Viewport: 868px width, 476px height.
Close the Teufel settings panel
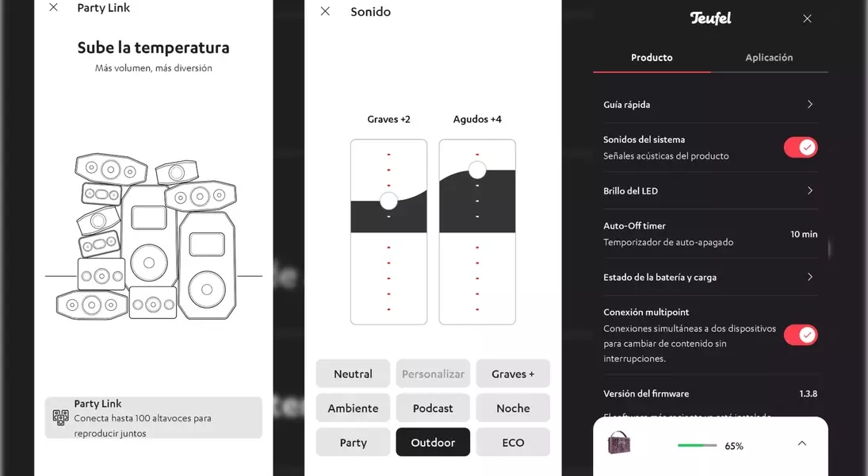[x=807, y=19]
